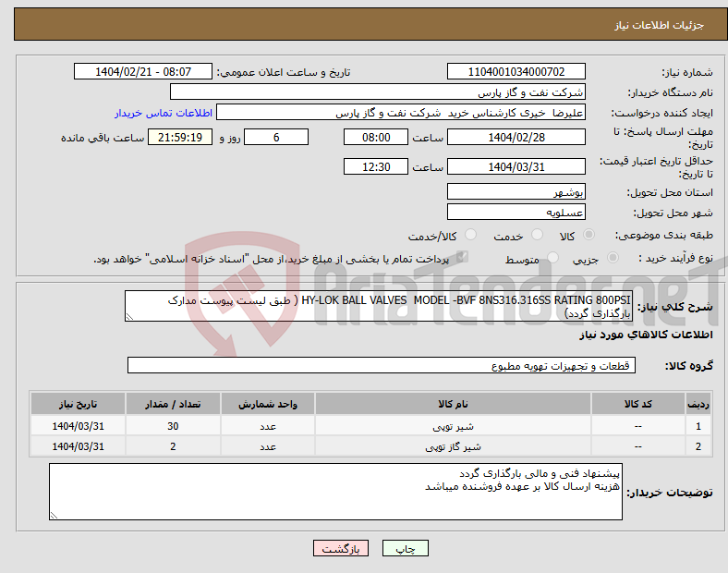Screen dimensions: 728x573
Task: Click the چاپ print button
Action: click(406, 548)
